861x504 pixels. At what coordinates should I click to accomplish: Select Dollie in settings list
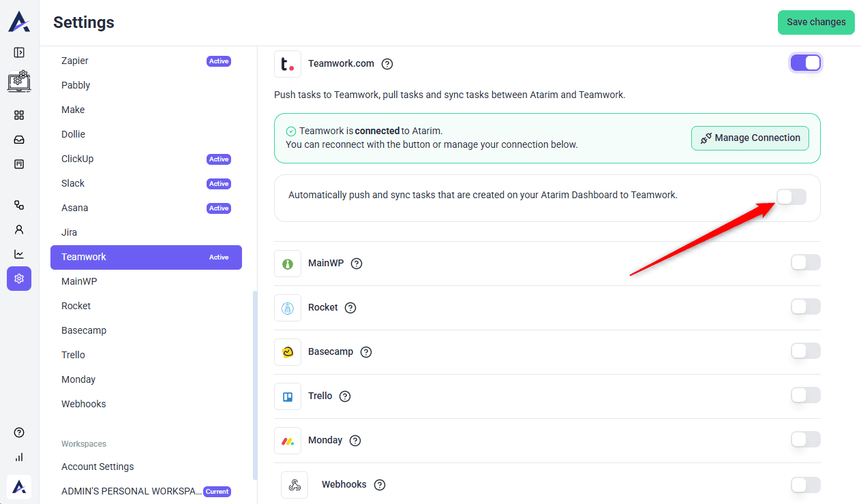pos(146,134)
